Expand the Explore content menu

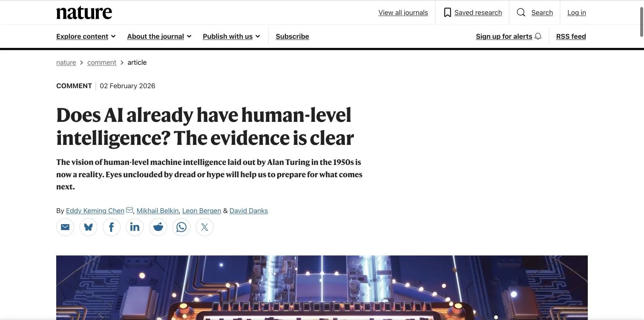pyautogui.click(x=86, y=36)
